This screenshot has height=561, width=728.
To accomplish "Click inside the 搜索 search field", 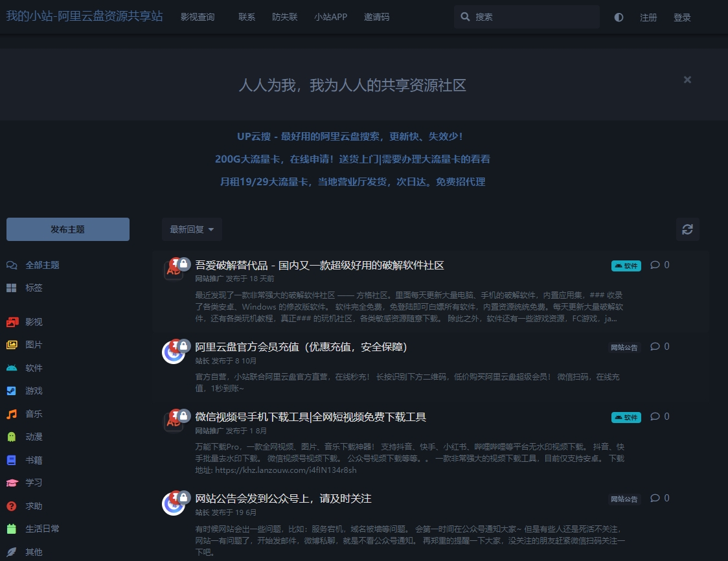I will point(527,17).
